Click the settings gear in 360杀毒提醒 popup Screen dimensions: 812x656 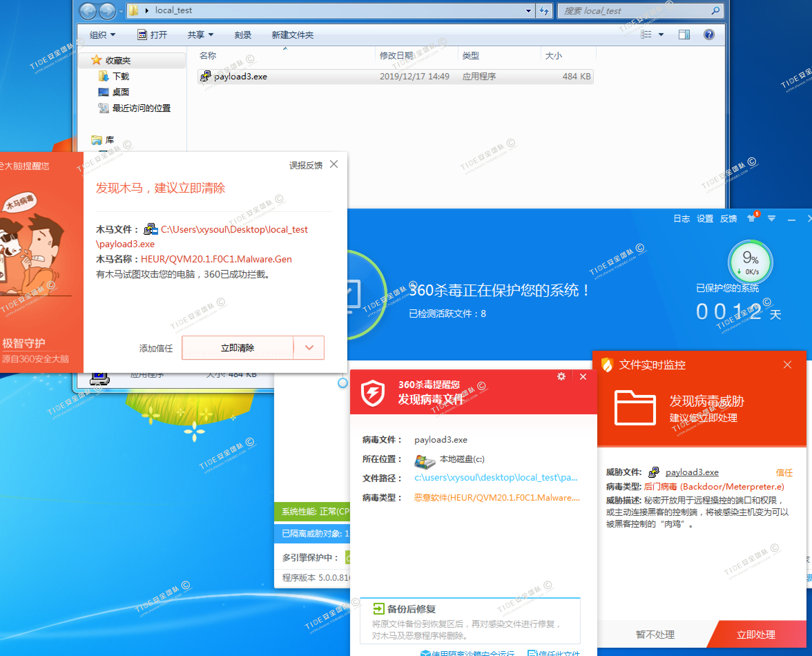[x=561, y=376]
